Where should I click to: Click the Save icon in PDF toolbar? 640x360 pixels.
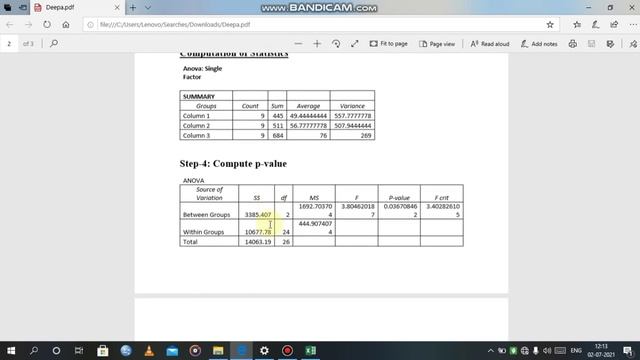tap(591, 44)
